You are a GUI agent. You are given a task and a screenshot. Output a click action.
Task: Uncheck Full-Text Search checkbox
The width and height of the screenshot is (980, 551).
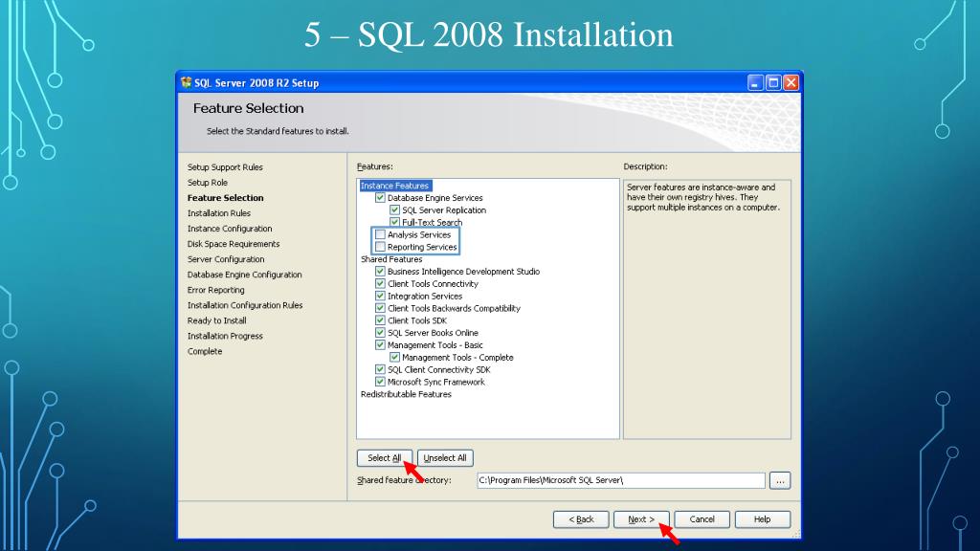[394, 222]
